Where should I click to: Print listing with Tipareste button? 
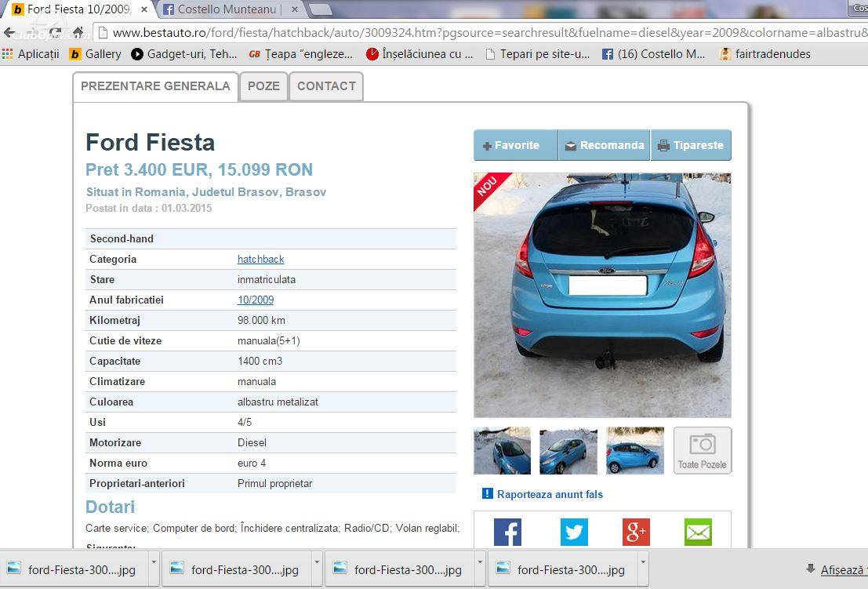[691, 145]
